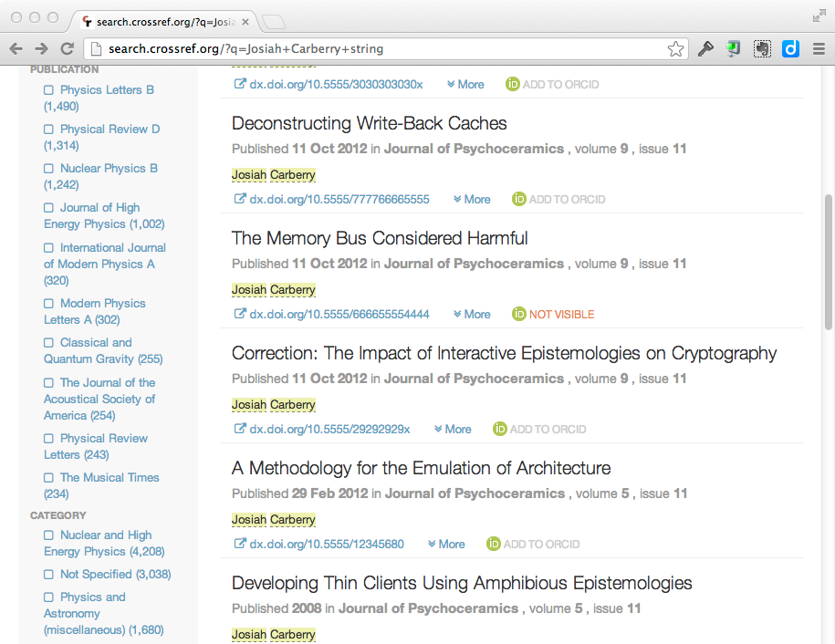
Task: Select the search.crossref.org browser tab
Action: click(164, 20)
